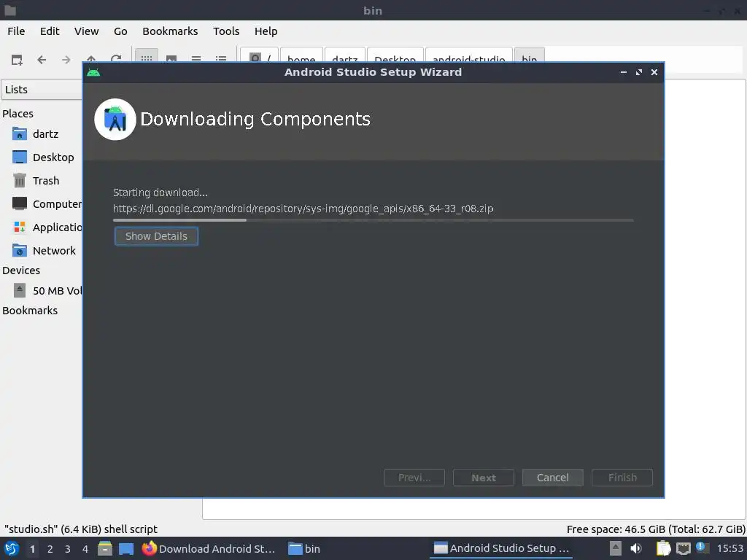Click the Devices heading in the sidebar
This screenshot has height=560, width=747.
21,271
